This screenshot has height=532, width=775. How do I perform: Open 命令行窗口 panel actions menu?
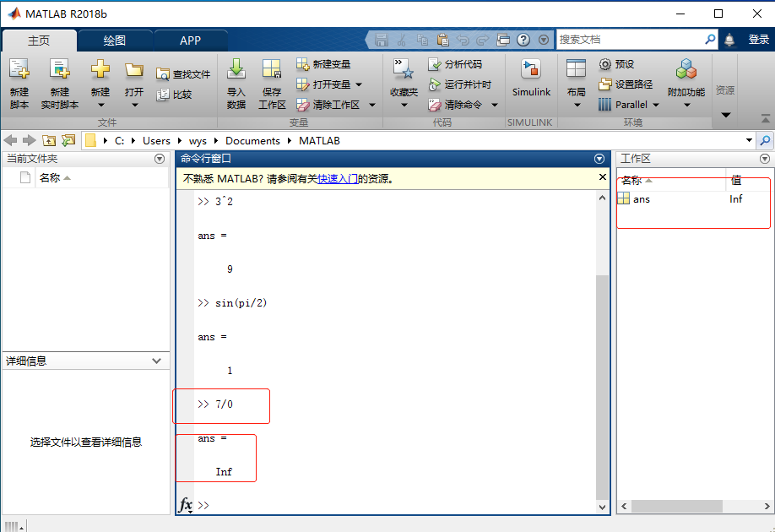[599, 159]
